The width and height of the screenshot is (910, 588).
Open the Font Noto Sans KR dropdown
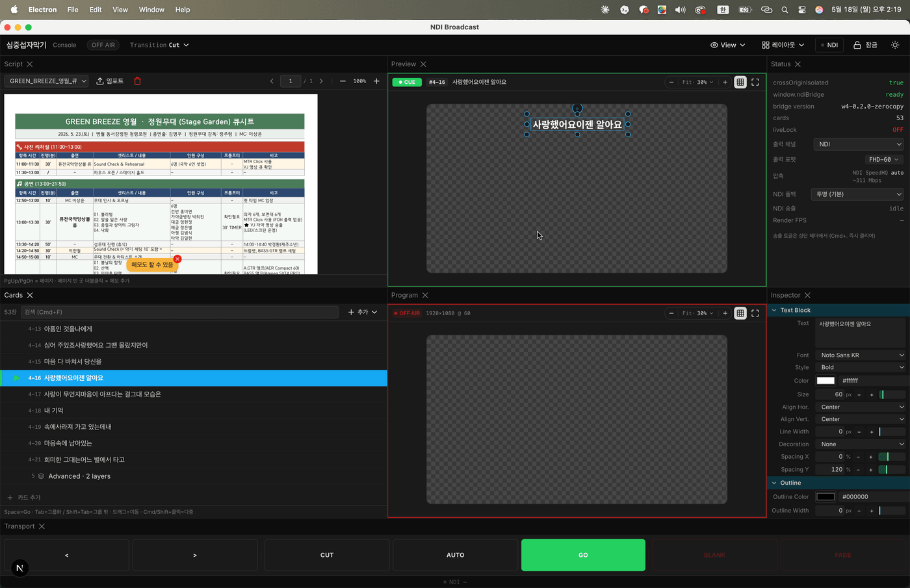pos(861,355)
